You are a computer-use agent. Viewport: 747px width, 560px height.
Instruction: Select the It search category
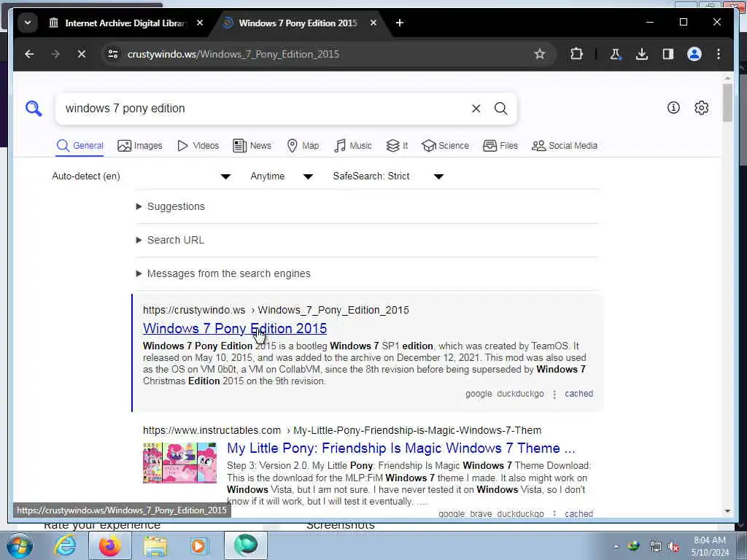397,146
